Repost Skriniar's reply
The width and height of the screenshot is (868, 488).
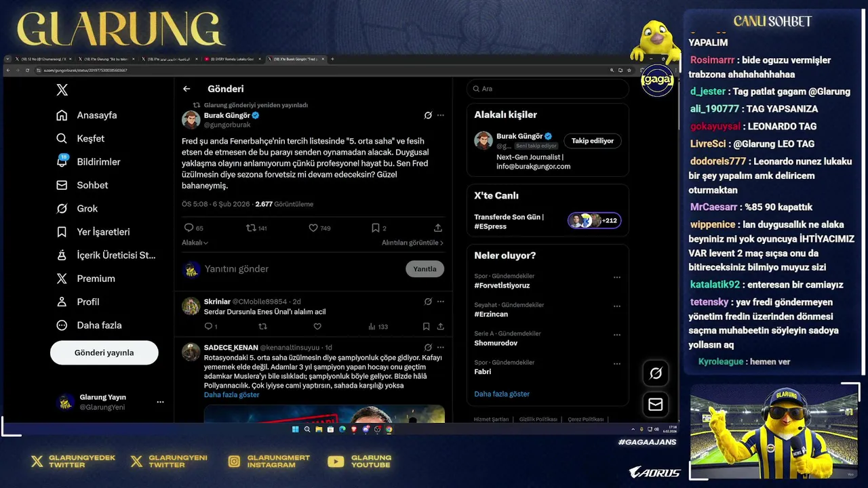click(263, 327)
